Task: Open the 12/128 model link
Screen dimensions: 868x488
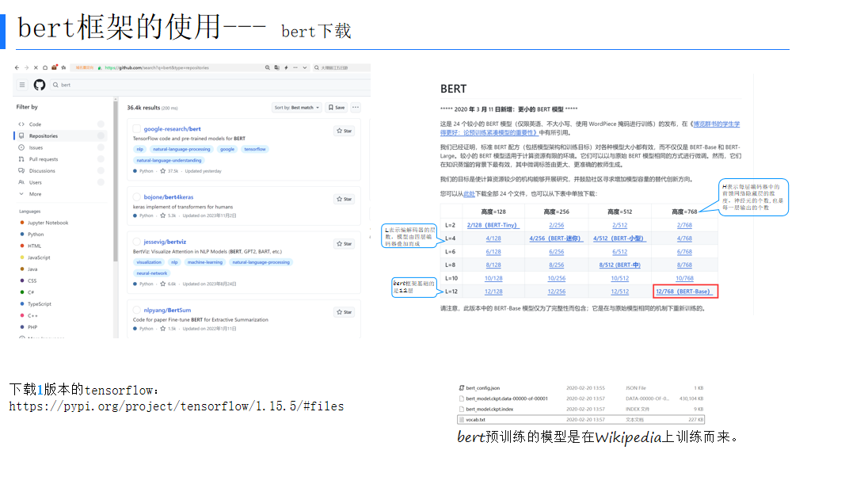Action: (x=493, y=292)
